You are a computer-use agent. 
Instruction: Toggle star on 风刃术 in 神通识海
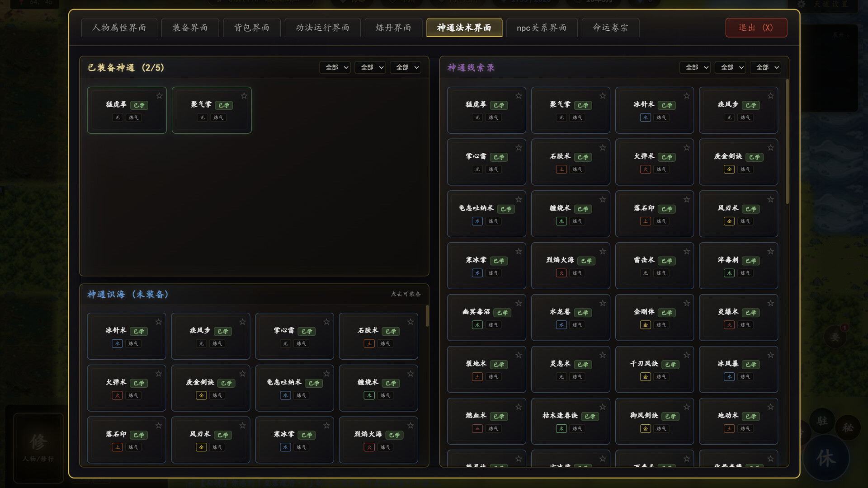(243, 426)
